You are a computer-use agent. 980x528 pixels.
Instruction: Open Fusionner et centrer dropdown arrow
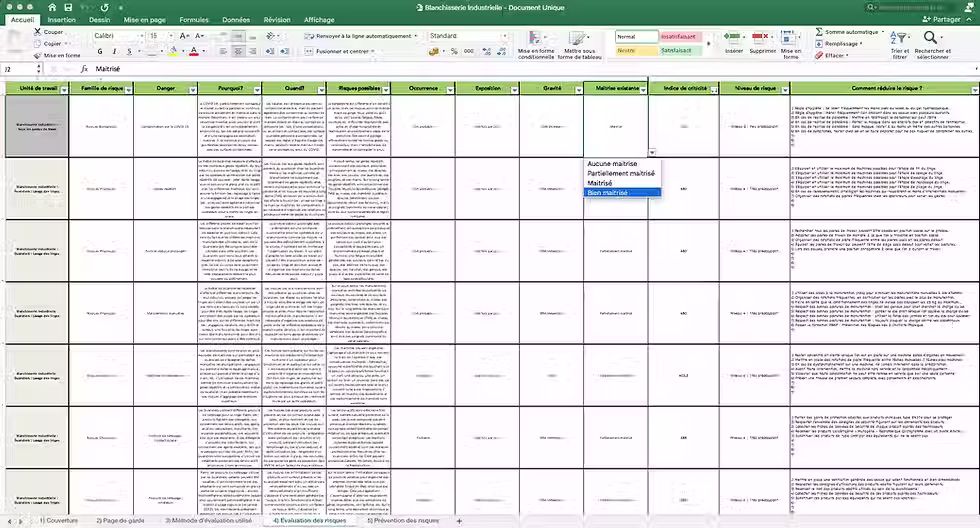(x=373, y=51)
